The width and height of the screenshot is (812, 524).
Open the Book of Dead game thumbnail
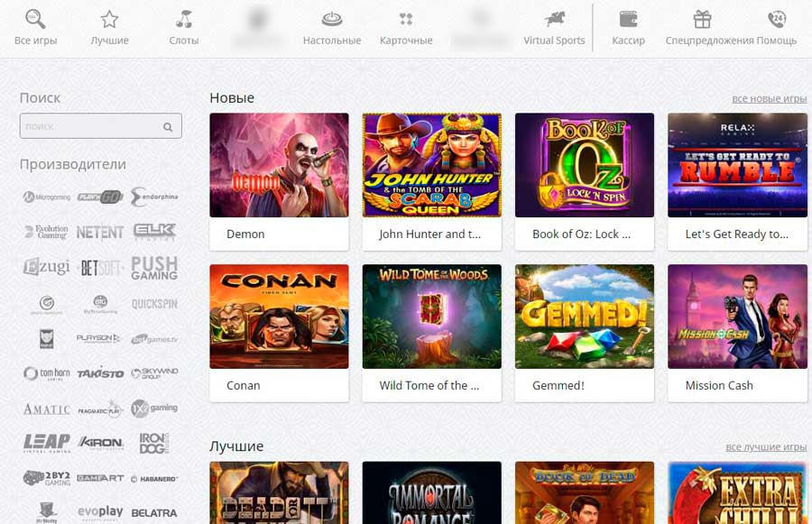(x=585, y=493)
